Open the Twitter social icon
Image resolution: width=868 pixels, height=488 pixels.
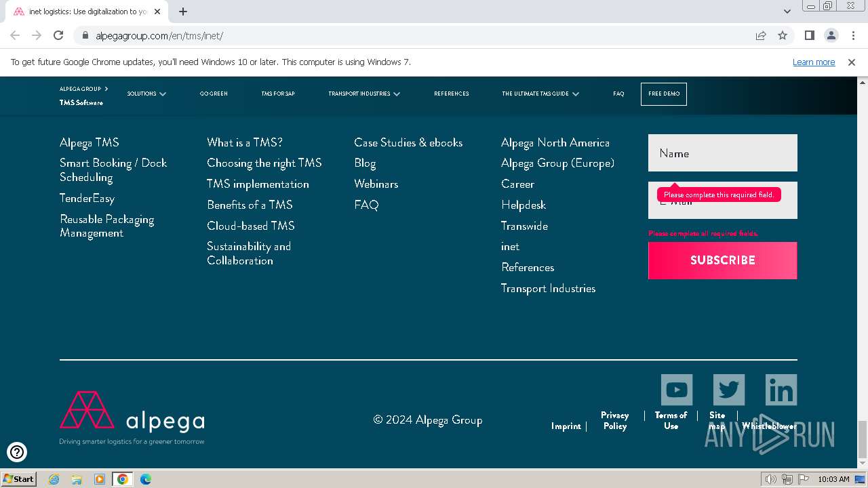point(729,390)
